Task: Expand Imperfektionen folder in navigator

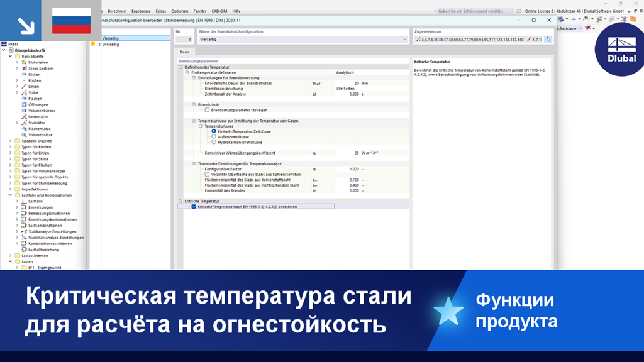Action: pos(10,189)
